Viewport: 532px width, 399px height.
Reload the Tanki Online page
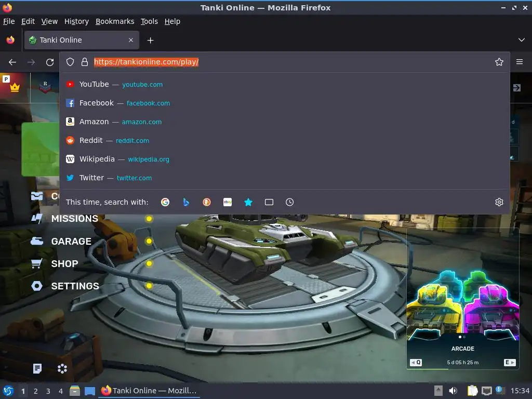coord(50,62)
